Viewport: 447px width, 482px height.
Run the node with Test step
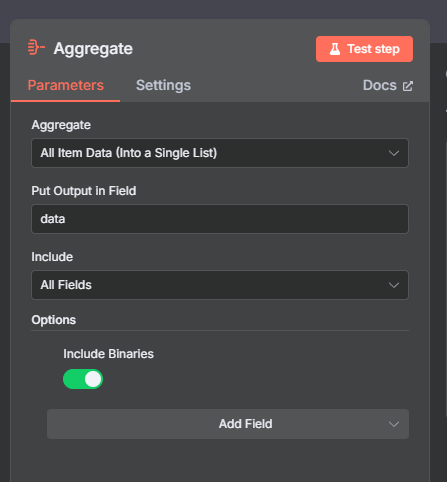pyautogui.click(x=364, y=49)
